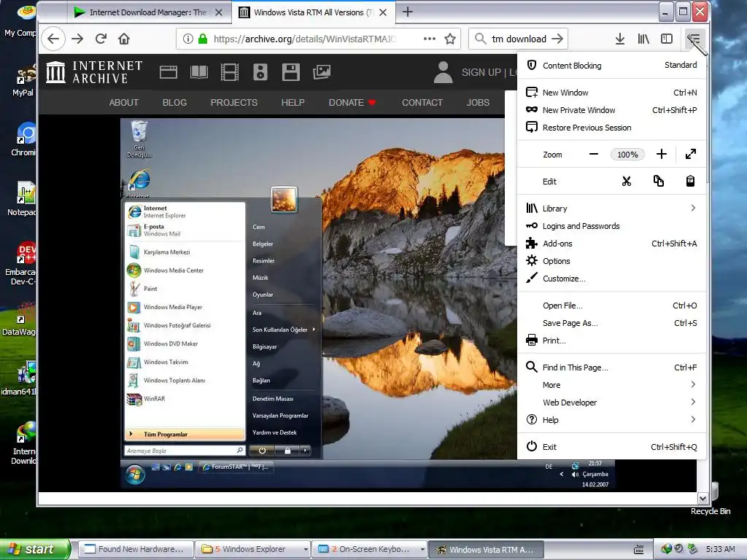Open Find in This Page...
The height and width of the screenshot is (560, 747).
point(611,367)
